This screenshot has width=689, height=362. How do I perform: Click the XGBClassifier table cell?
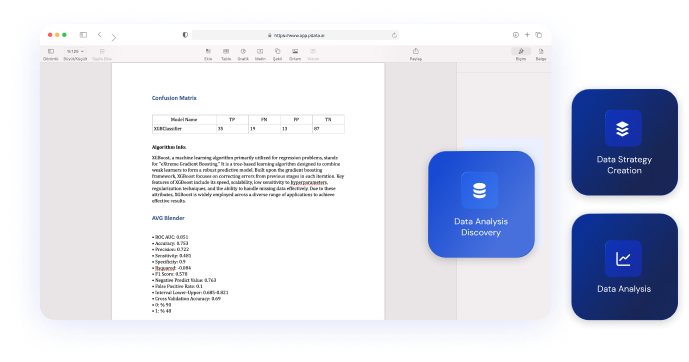[184, 129]
